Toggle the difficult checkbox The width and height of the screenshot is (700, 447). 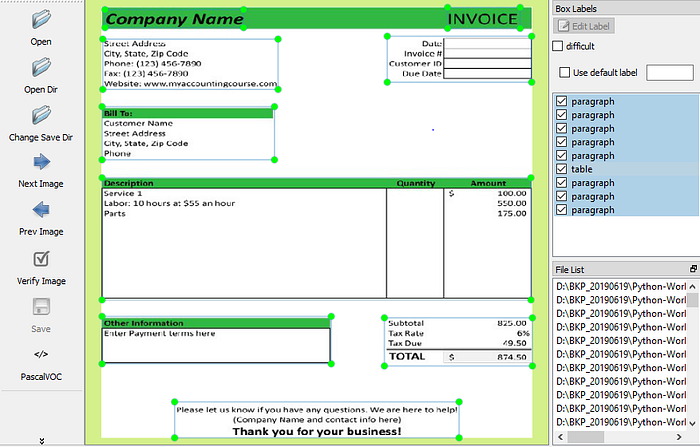click(558, 46)
